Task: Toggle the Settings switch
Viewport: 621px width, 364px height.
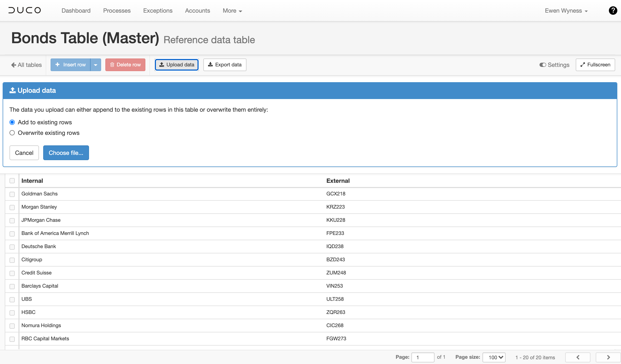Action: pos(543,65)
